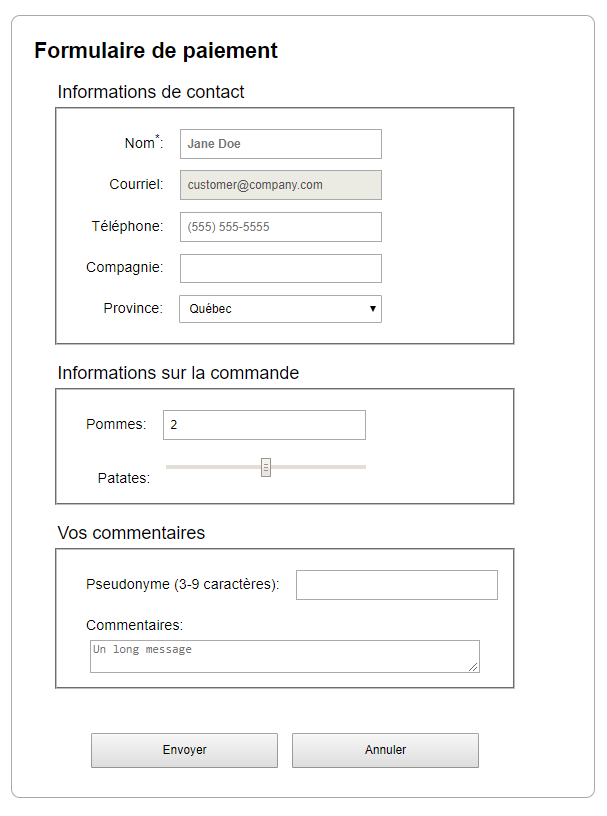
Task: Click the Pommes label
Action: tap(114, 424)
